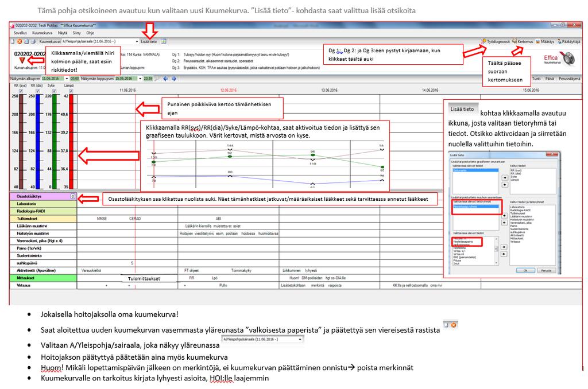Image resolution: width=588 pixels, height=389 pixels.
Task: Go to previous period with left blue arrow
Action: point(165,79)
